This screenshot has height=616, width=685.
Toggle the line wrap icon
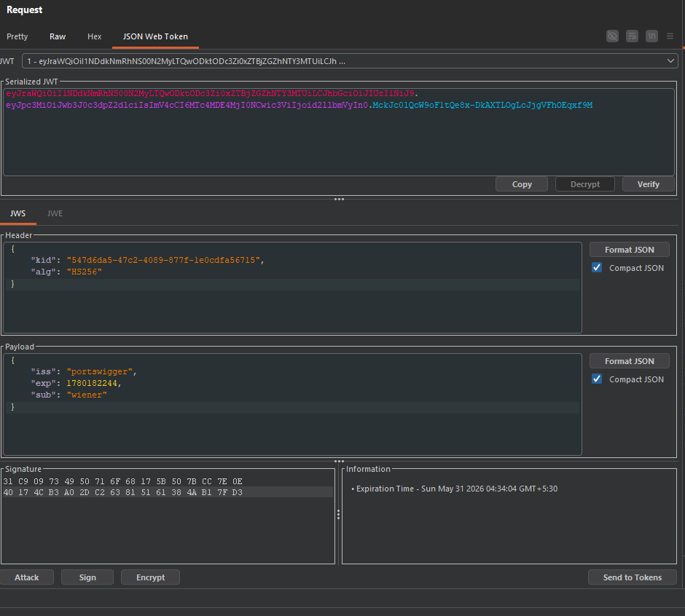(x=632, y=36)
